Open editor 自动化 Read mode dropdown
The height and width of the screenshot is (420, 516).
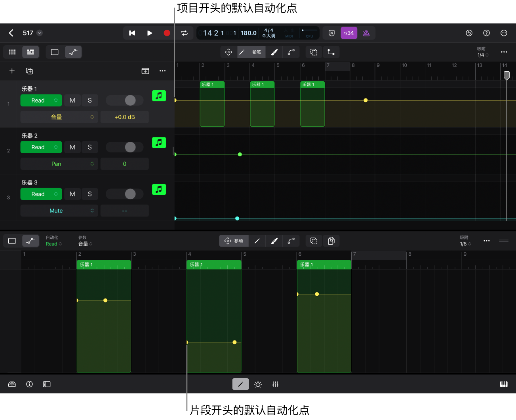(54, 241)
